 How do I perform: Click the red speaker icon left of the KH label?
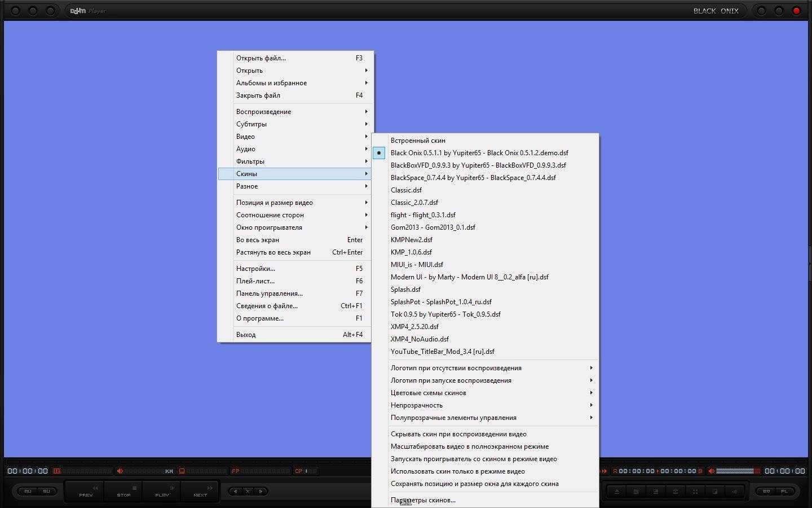tap(120, 471)
